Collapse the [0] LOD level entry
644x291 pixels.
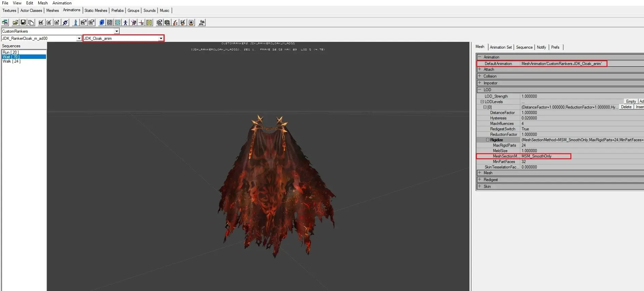click(x=485, y=107)
